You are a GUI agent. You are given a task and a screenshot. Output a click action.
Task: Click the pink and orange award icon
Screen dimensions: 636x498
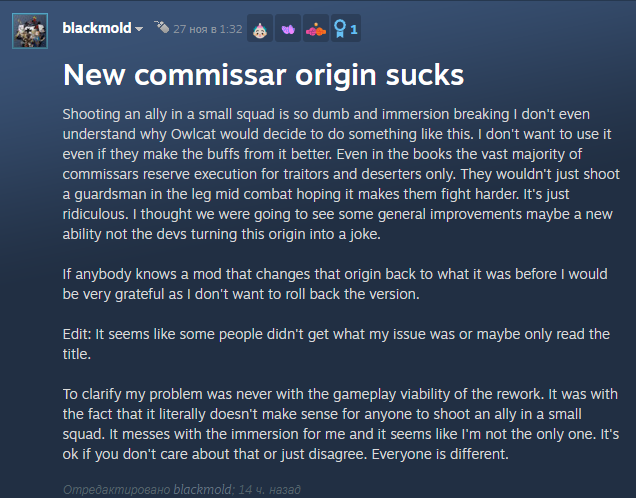coord(313,29)
